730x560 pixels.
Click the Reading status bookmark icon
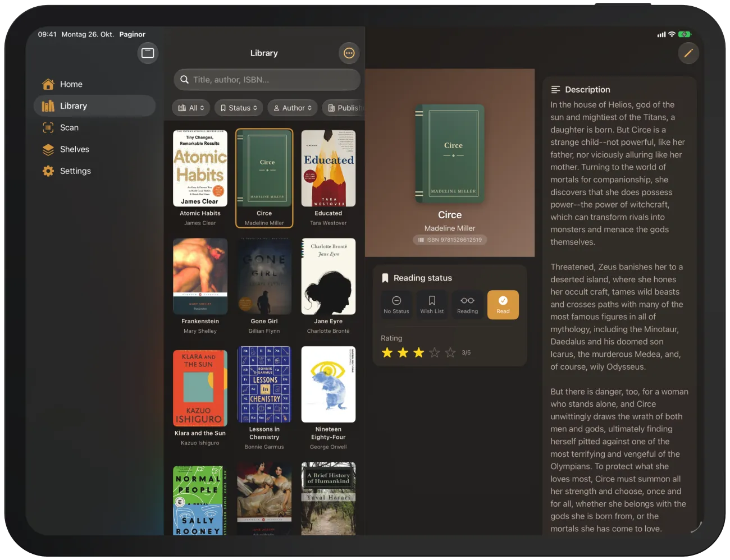pos(385,278)
